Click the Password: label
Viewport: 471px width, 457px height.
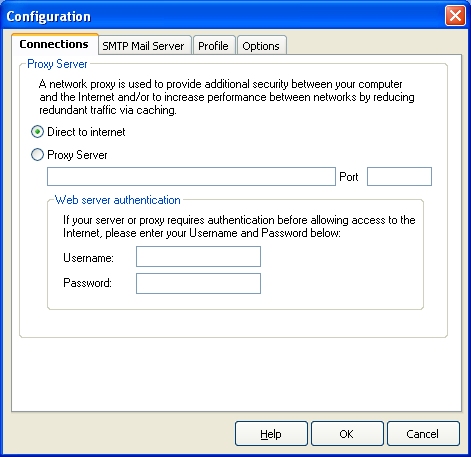[87, 283]
